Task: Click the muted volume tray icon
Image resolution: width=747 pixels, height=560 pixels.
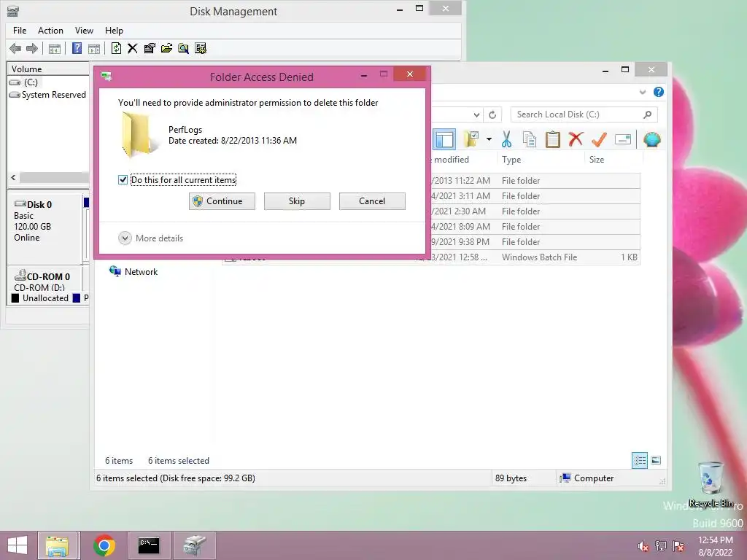Action: pyautogui.click(x=643, y=547)
